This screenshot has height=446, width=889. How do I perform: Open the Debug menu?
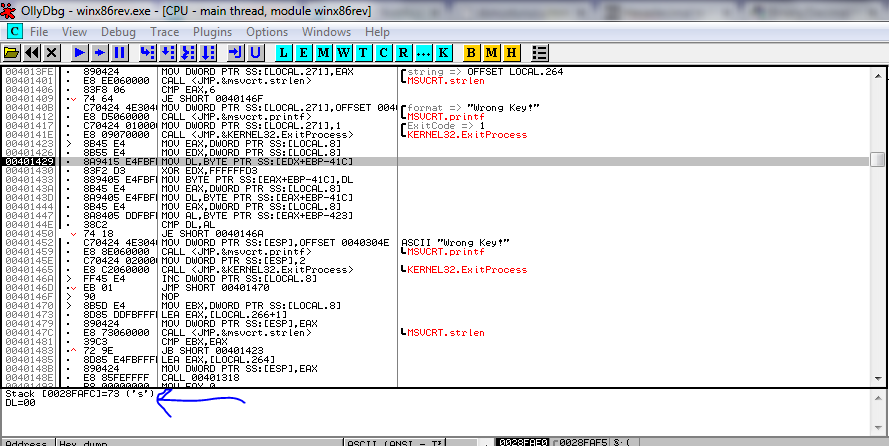coord(118,32)
